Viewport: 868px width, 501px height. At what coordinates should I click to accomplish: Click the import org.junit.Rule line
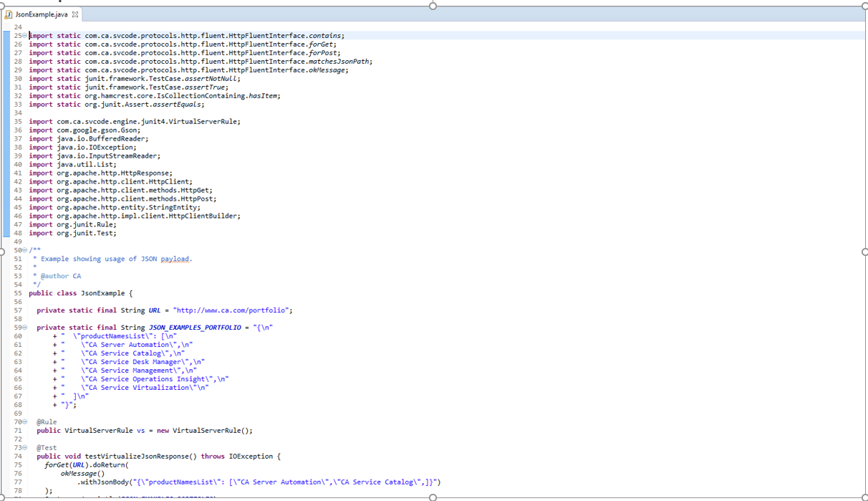72,224
